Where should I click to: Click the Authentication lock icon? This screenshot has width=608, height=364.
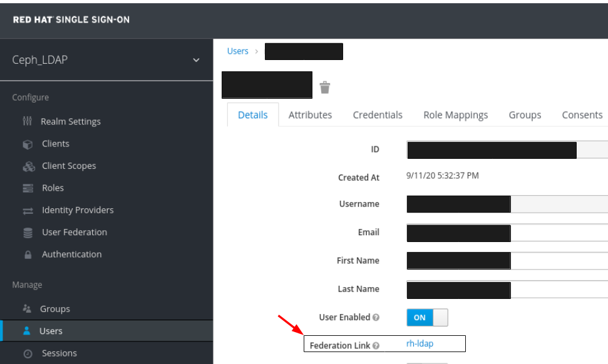[x=27, y=255]
